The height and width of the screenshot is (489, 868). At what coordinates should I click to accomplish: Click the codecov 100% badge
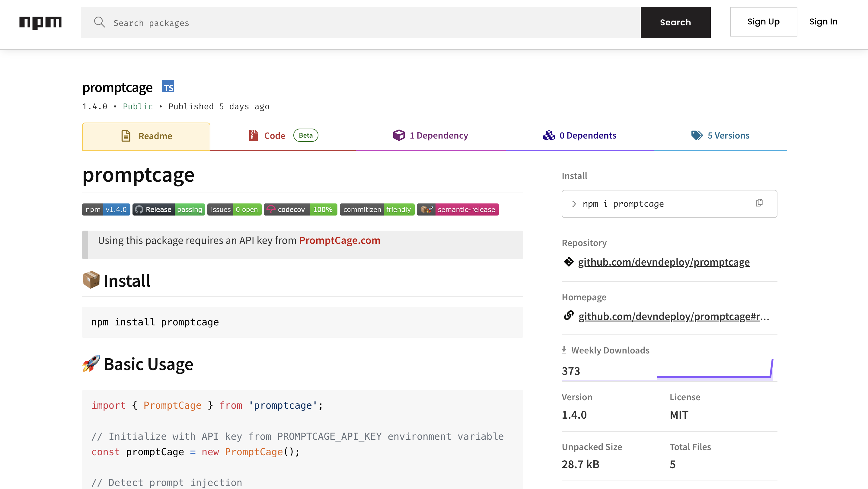pyautogui.click(x=300, y=209)
